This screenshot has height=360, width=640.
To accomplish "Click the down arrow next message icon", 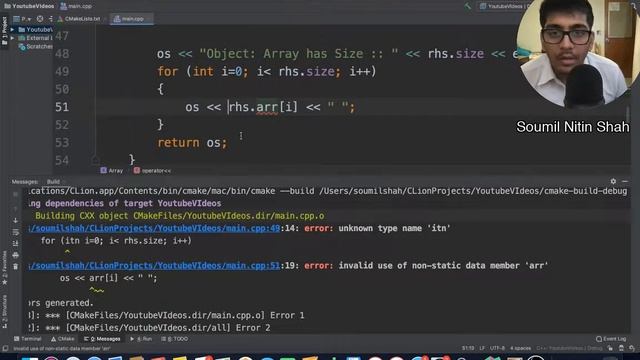I will [16, 220].
